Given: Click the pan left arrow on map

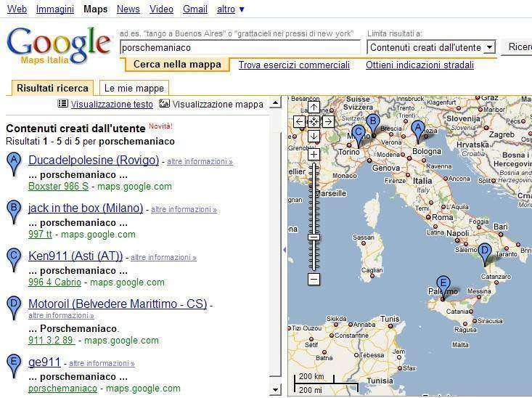Looking at the screenshot, I should tap(300, 121).
